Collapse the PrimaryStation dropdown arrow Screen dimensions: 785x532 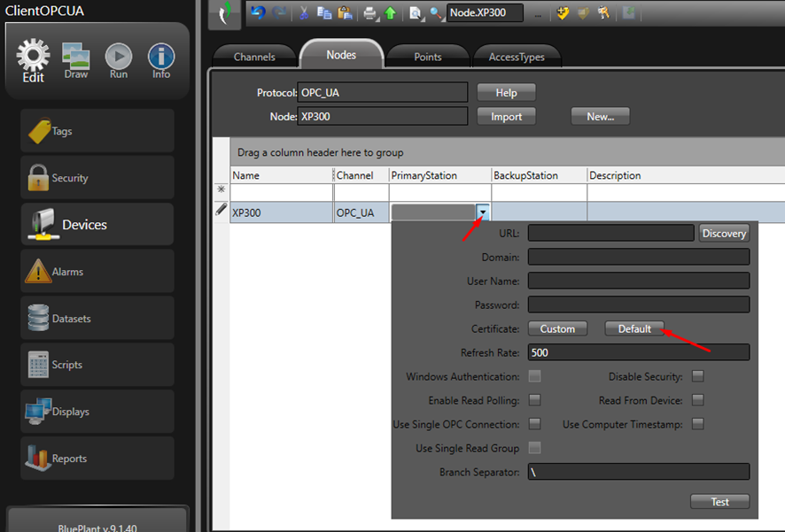pos(483,212)
